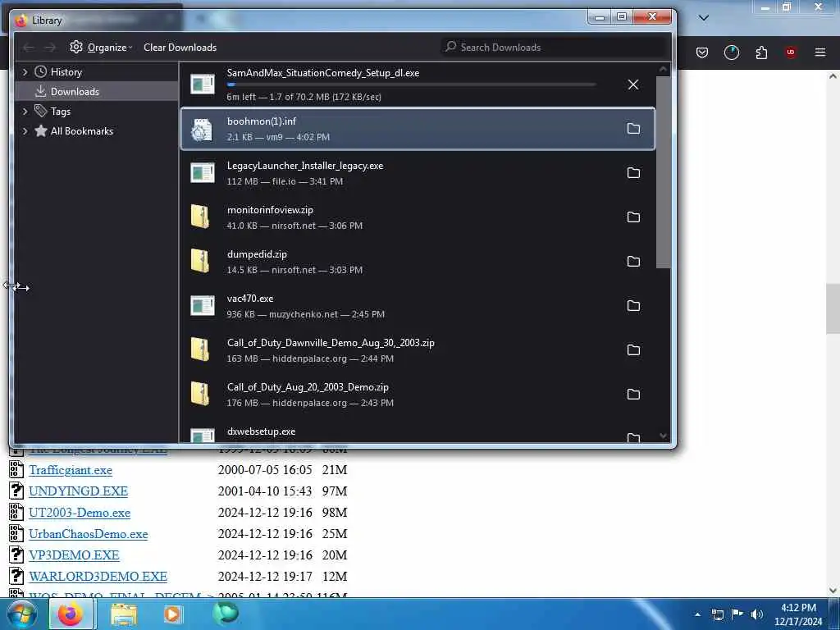Click network tray icon
Viewport: 840px width, 630px height.
tap(718, 614)
